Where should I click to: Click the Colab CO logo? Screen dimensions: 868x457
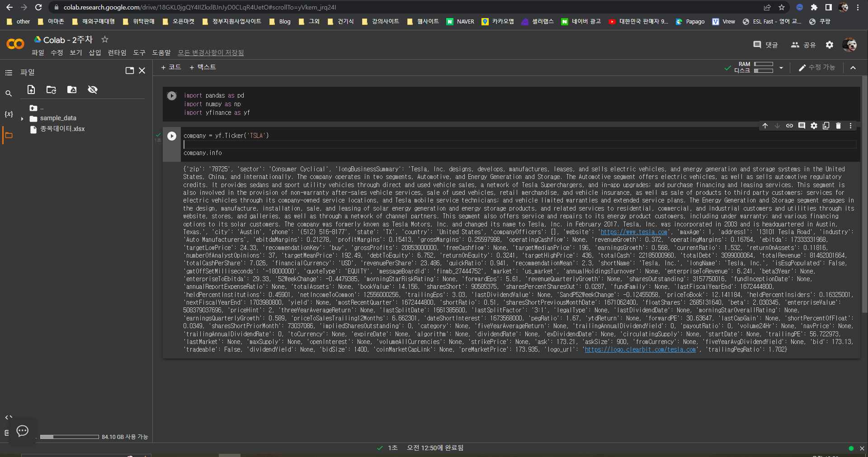click(15, 44)
